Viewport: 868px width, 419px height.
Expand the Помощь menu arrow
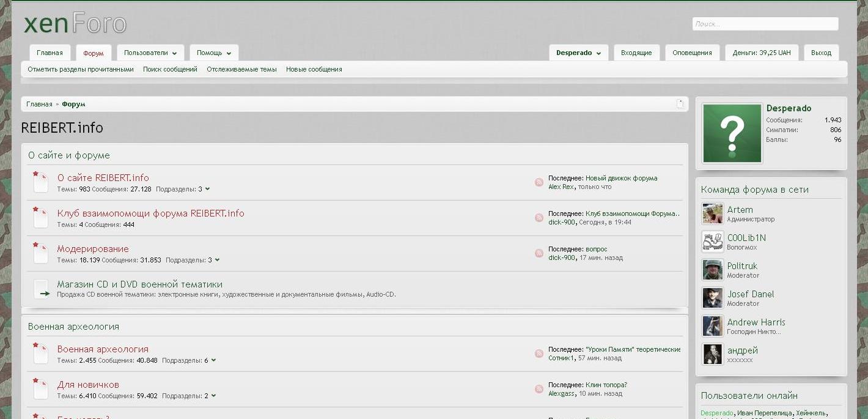(228, 53)
